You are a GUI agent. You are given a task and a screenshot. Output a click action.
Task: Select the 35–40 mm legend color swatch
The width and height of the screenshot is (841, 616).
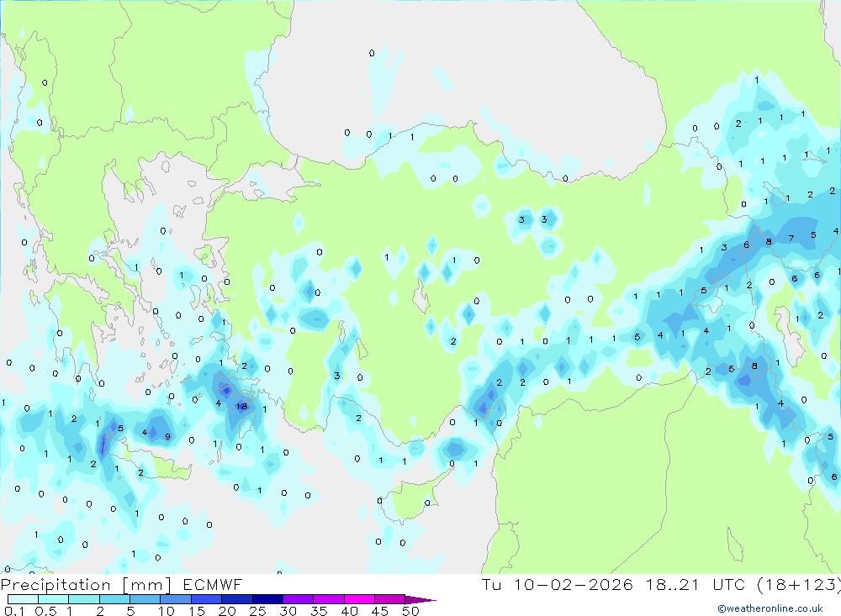(329, 599)
